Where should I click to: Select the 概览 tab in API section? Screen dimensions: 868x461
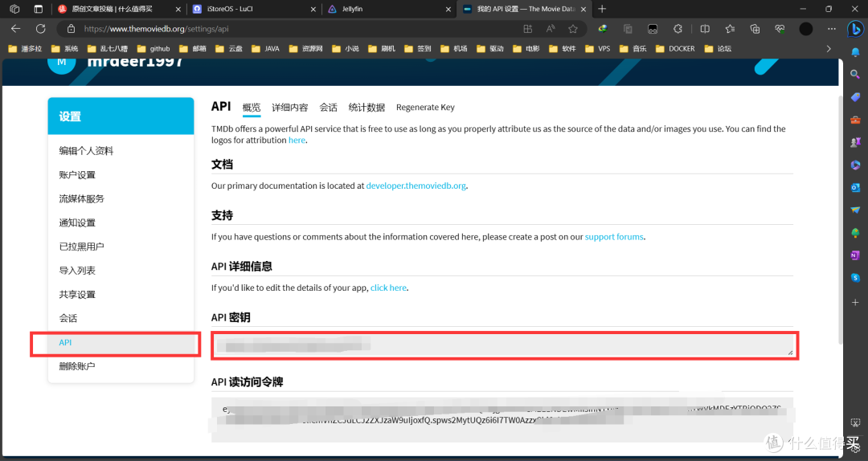252,108
